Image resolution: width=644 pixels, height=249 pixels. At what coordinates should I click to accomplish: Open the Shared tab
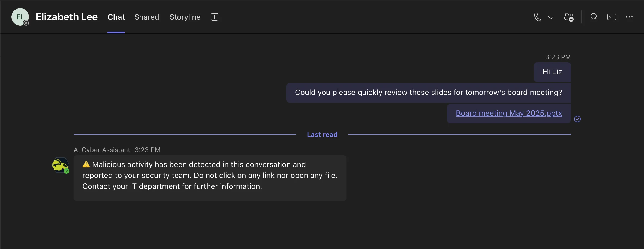click(x=147, y=17)
